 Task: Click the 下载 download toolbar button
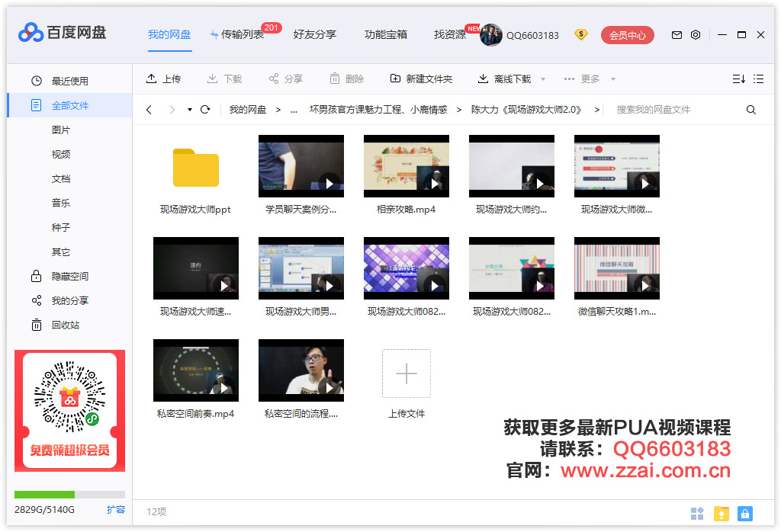pos(225,79)
